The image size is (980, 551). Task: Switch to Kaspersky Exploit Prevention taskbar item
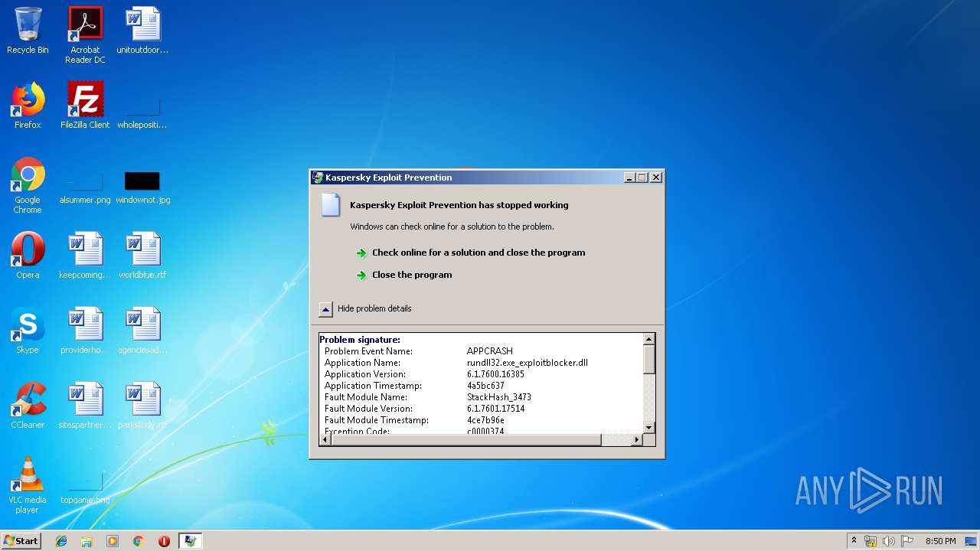tap(190, 541)
